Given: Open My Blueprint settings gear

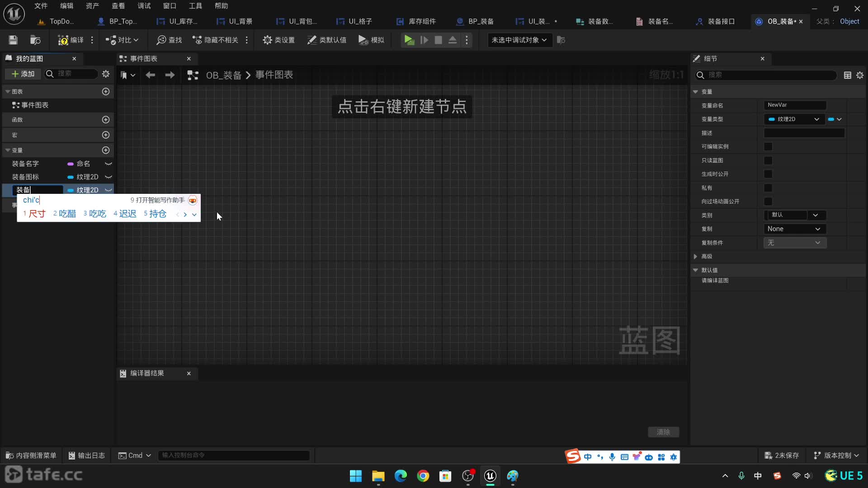Looking at the screenshot, I should (106, 74).
